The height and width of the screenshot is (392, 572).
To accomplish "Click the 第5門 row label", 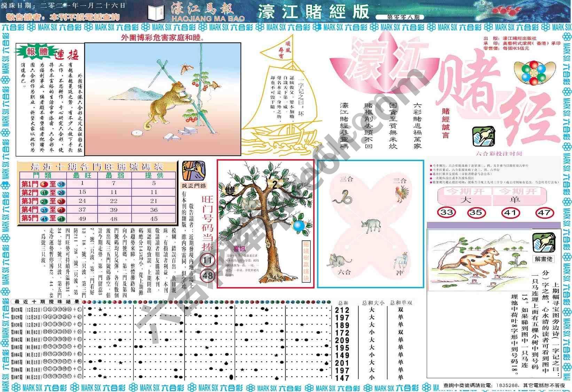I will point(43,218).
